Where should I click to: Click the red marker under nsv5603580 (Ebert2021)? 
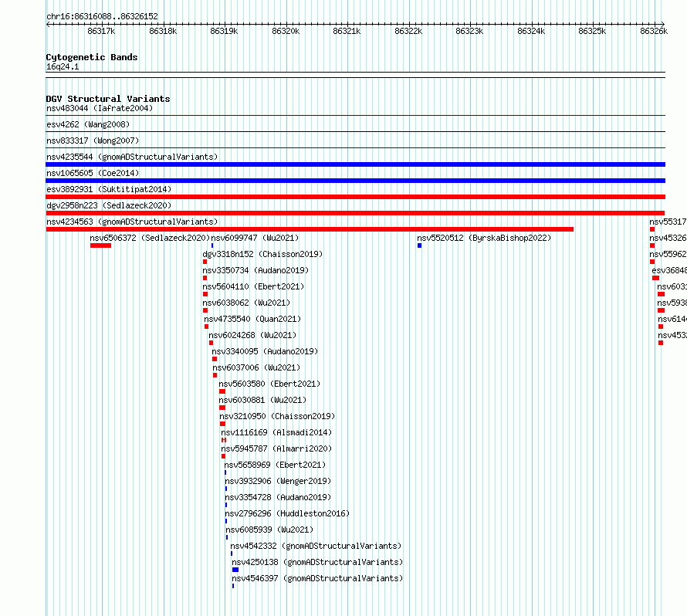222,391
